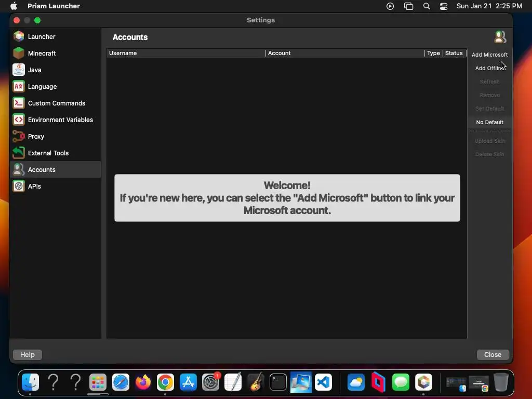Open TextEdit from the dock

(x=233, y=382)
